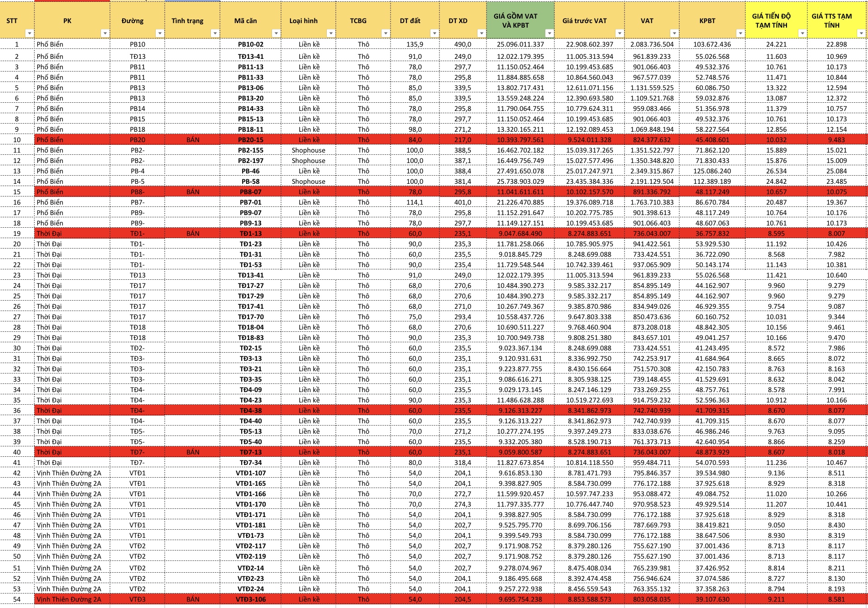This screenshot has height=608, width=868.
Task: Select KPBT value 125.086.240
Action: [x=712, y=171]
